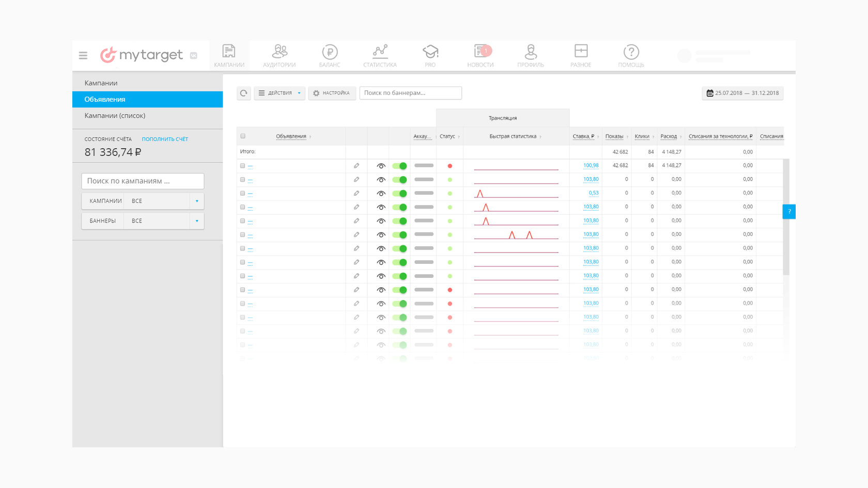868x488 pixels.
Task: Tick the select-all checkbox in the table header
Action: pos(243,136)
